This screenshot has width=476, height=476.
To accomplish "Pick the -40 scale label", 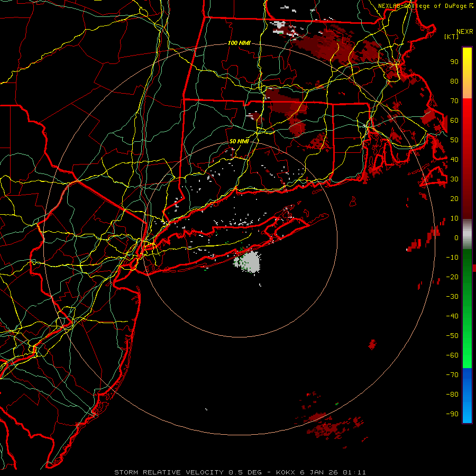I will point(452,316).
